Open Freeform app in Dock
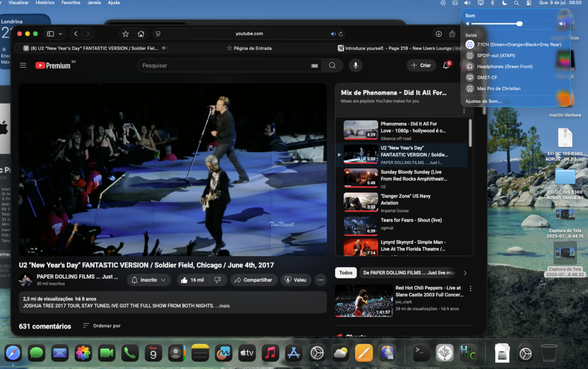The height and width of the screenshot is (369, 588). [x=223, y=353]
